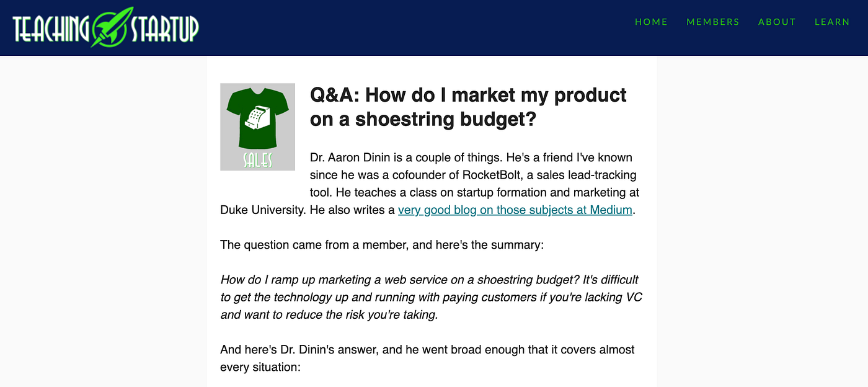This screenshot has height=387, width=868.
Task: Open the MEMBERS navigation item
Action: pos(712,22)
